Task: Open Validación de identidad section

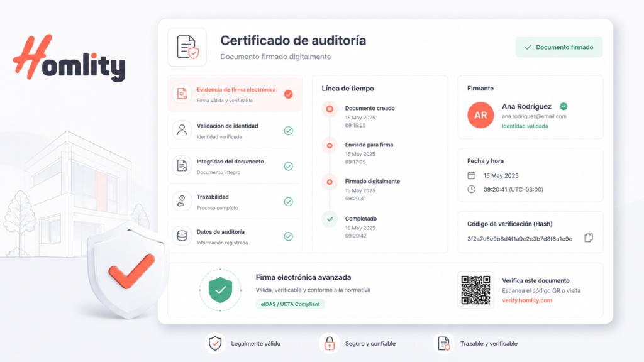Action: tap(235, 131)
